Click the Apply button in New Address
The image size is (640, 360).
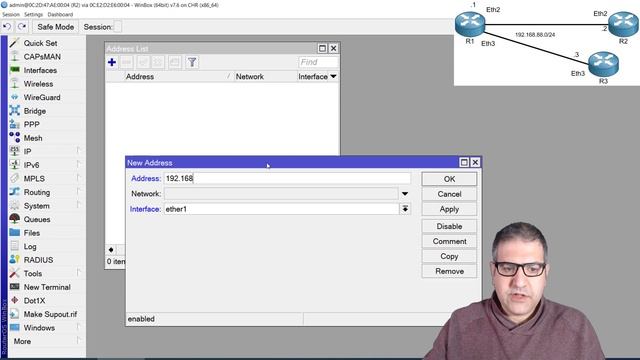[449, 209]
